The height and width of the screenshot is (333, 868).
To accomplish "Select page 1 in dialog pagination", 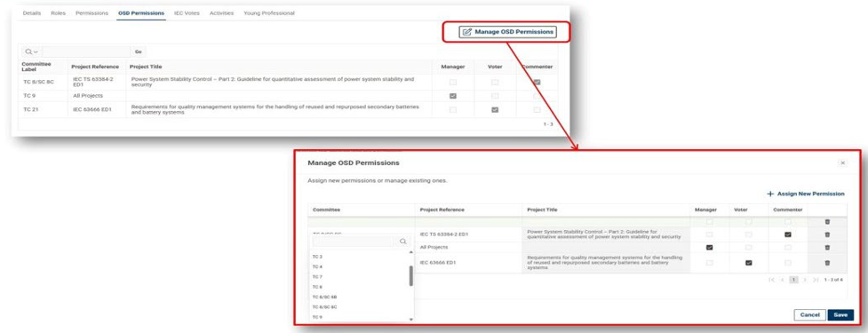I will (793, 280).
